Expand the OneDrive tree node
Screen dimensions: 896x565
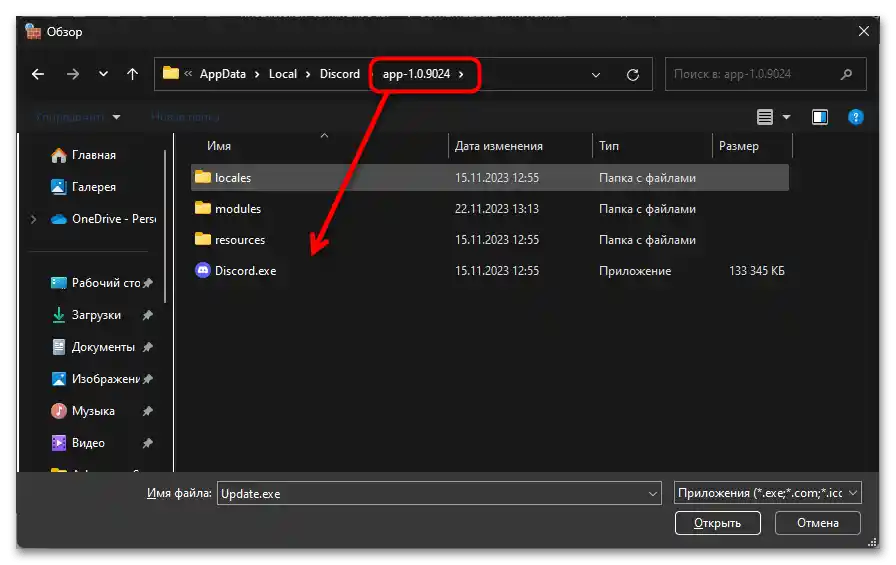[x=33, y=219]
